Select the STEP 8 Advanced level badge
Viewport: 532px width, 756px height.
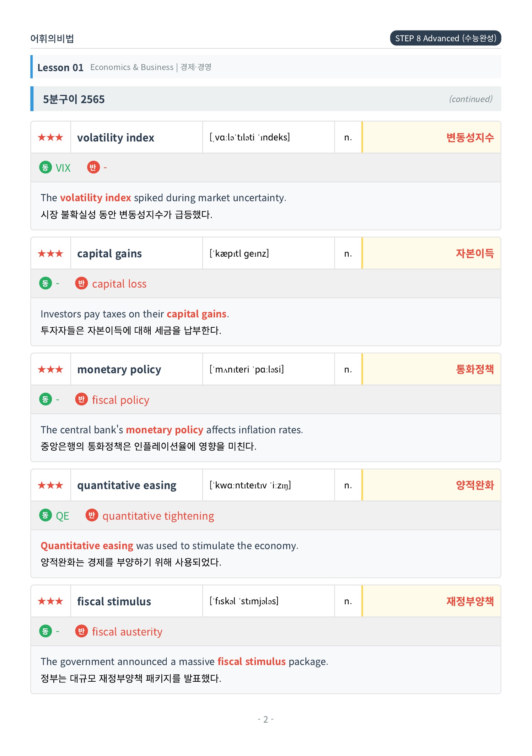[x=445, y=38]
